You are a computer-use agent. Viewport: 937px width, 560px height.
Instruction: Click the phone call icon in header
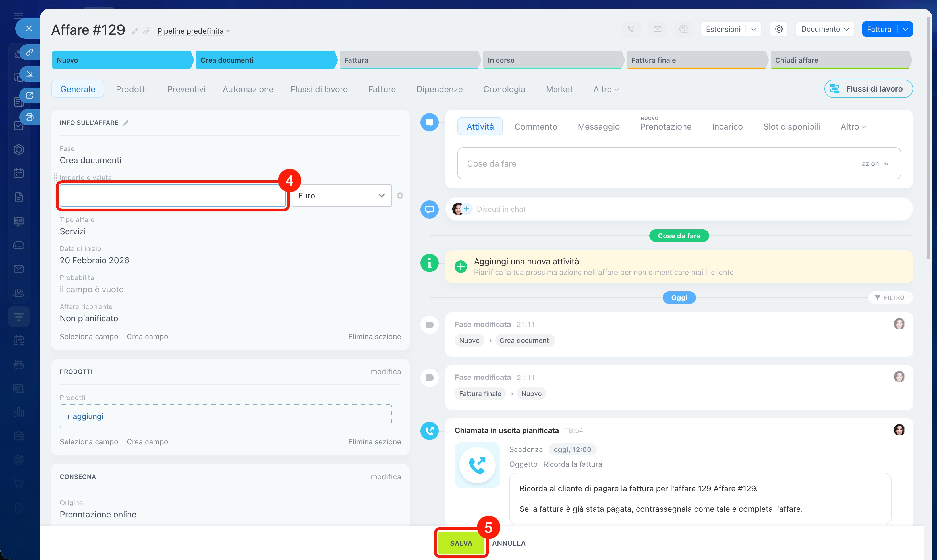pos(631,29)
